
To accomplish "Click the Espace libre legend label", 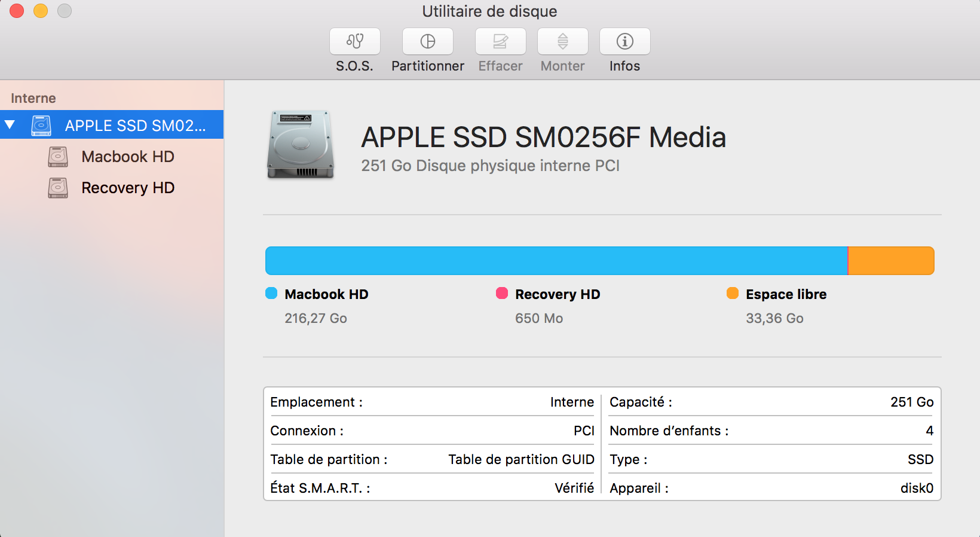I will click(786, 294).
